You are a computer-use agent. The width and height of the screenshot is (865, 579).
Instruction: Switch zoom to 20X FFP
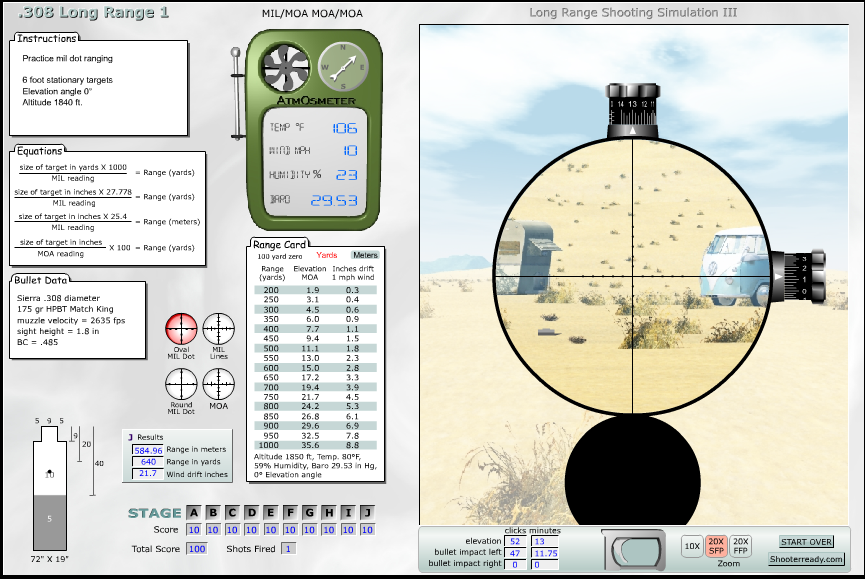coord(741,545)
